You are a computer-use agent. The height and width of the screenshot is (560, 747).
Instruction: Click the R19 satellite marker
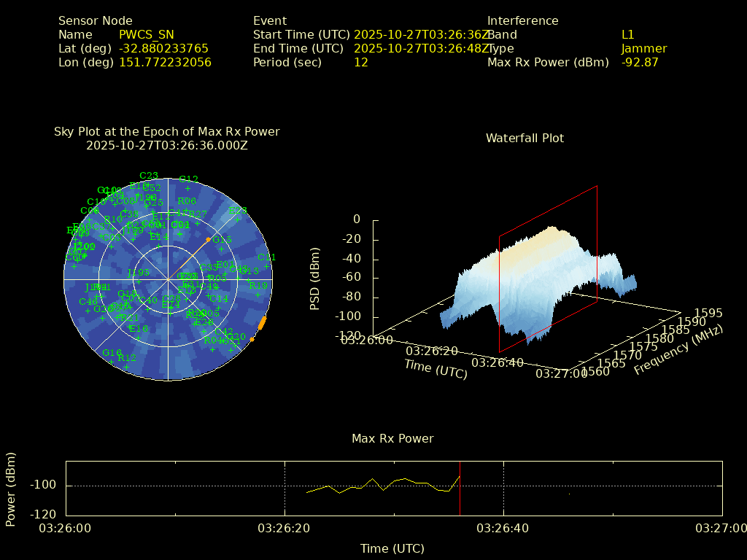258,295
